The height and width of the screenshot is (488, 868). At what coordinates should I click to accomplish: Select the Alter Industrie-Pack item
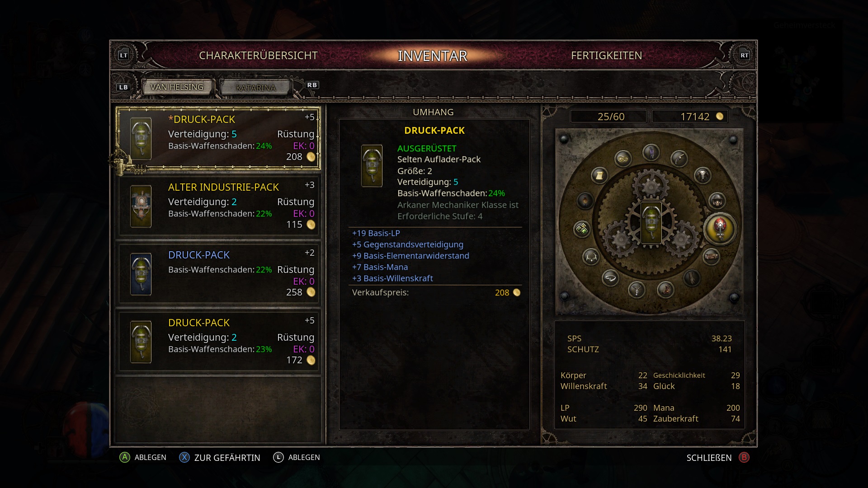click(218, 206)
